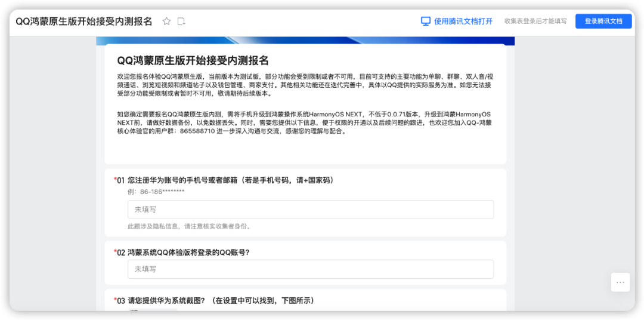Click the 收集表登录后才能填写 notice text
This screenshot has height=320, width=644.
click(535, 21)
